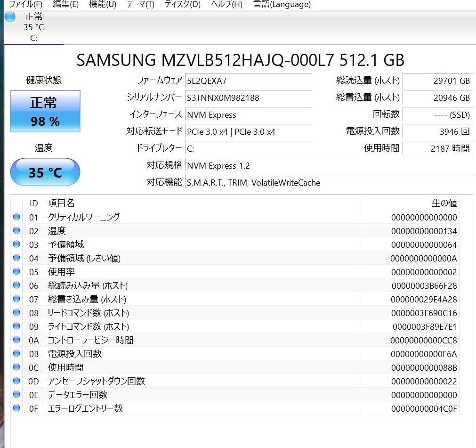476x448 pixels.
Task: Click the 総読込量 (ホスト) label button
Action: pos(368,81)
